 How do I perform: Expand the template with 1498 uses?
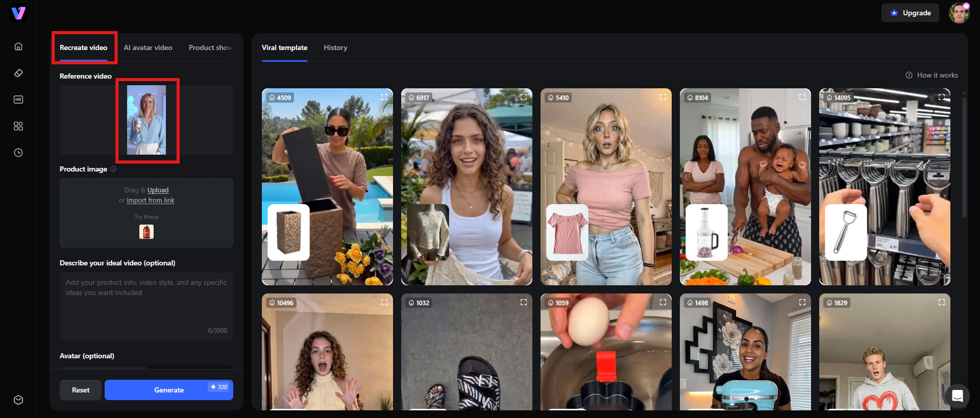[802, 302]
